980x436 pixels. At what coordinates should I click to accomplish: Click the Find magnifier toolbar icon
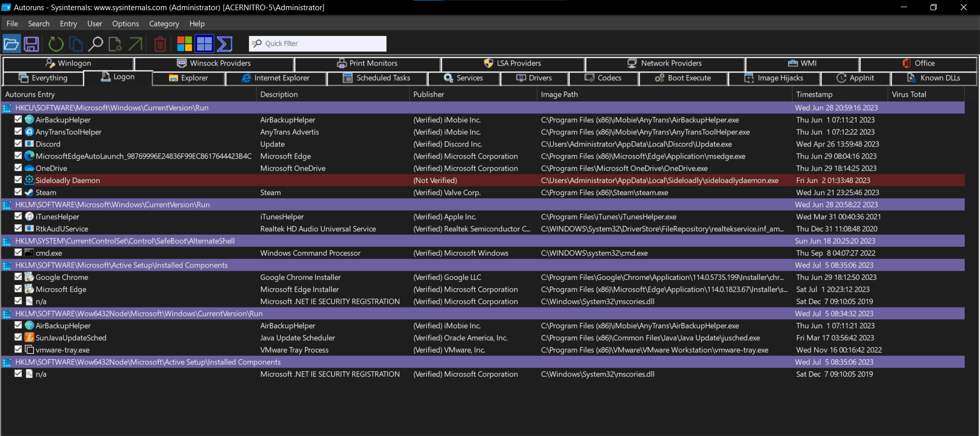[95, 44]
